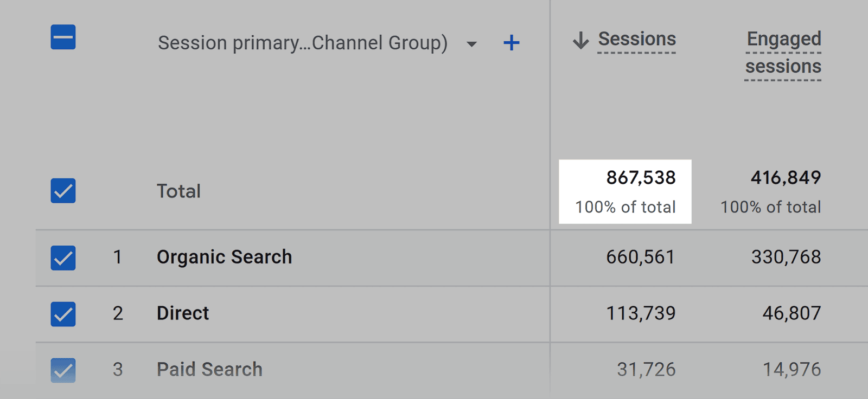Select the Organic Search channel label
Screen dimensions: 868x399
click(224, 257)
